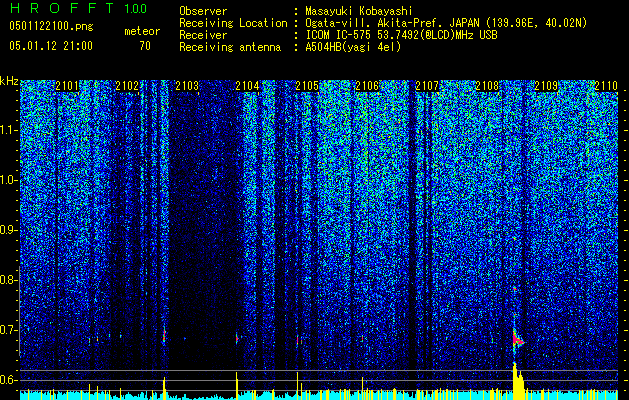Screen dimensions: 629x400
Task: Click the meteor echo between 2102 and 2103
Action: tap(164, 336)
